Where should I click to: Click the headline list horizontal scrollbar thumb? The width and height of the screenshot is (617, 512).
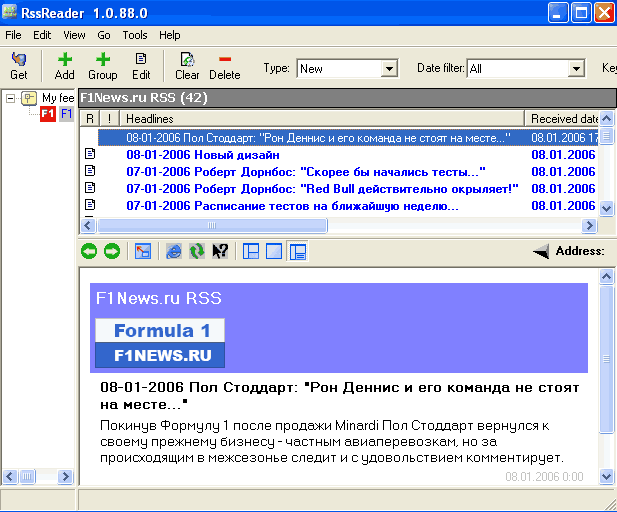[x=212, y=226]
